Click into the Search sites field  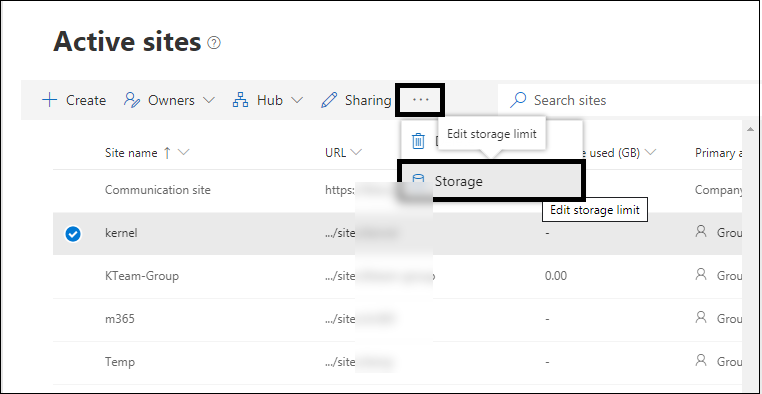click(x=629, y=101)
